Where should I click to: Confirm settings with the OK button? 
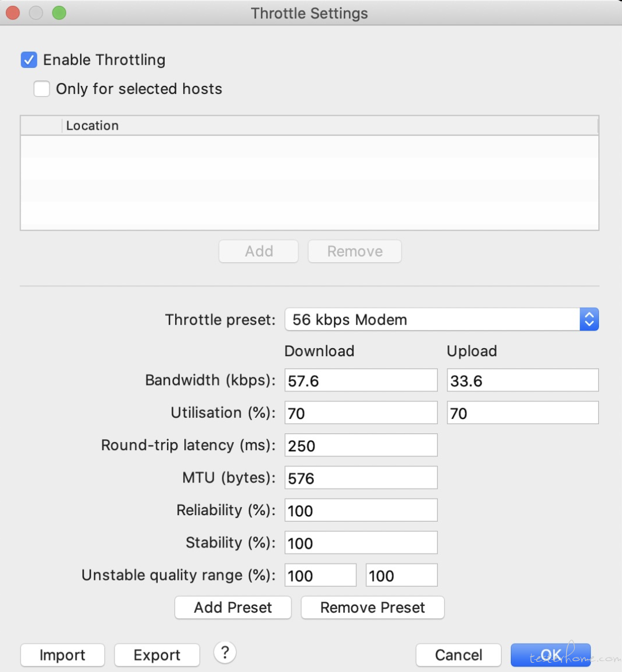click(x=550, y=655)
